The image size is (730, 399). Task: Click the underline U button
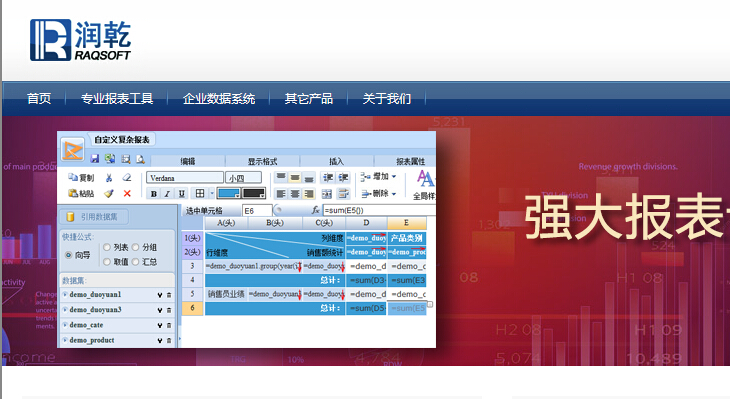(x=182, y=194)
